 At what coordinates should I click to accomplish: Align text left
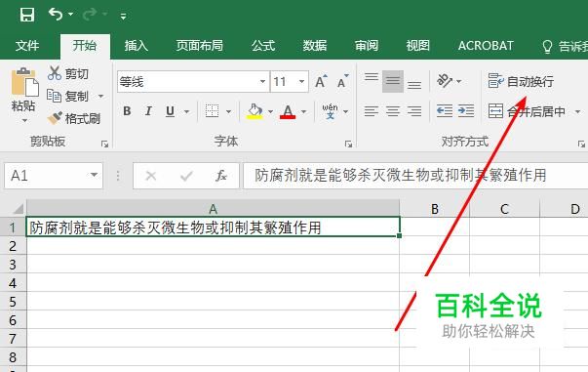pyautogui.click(x=372, y=111)
